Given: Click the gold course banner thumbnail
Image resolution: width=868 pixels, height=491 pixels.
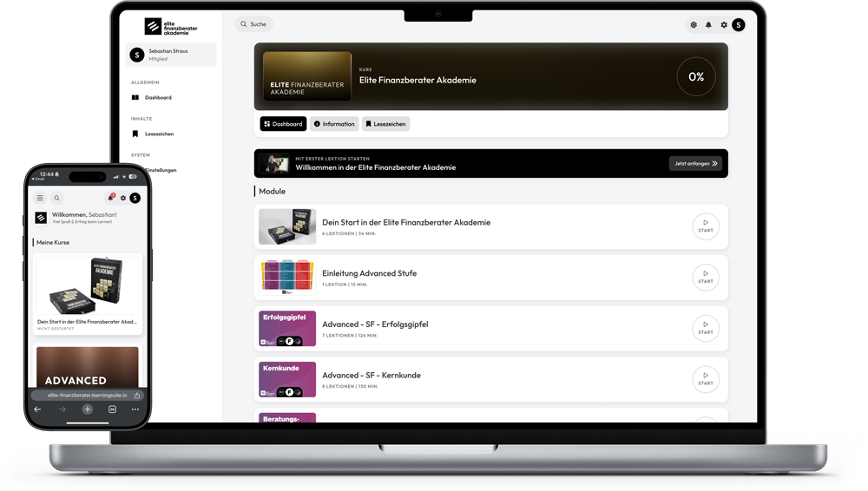Looking at the screenshot, I should [306, 76].
